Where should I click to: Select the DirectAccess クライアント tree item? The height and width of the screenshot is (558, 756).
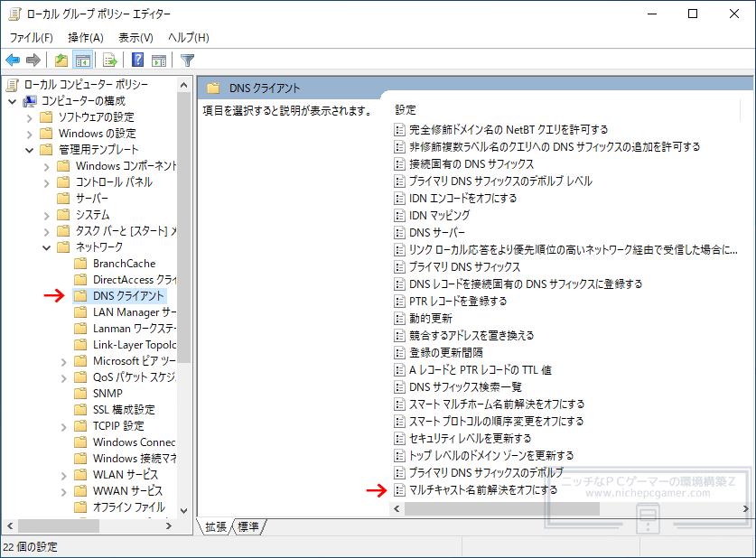coord(134,280)
